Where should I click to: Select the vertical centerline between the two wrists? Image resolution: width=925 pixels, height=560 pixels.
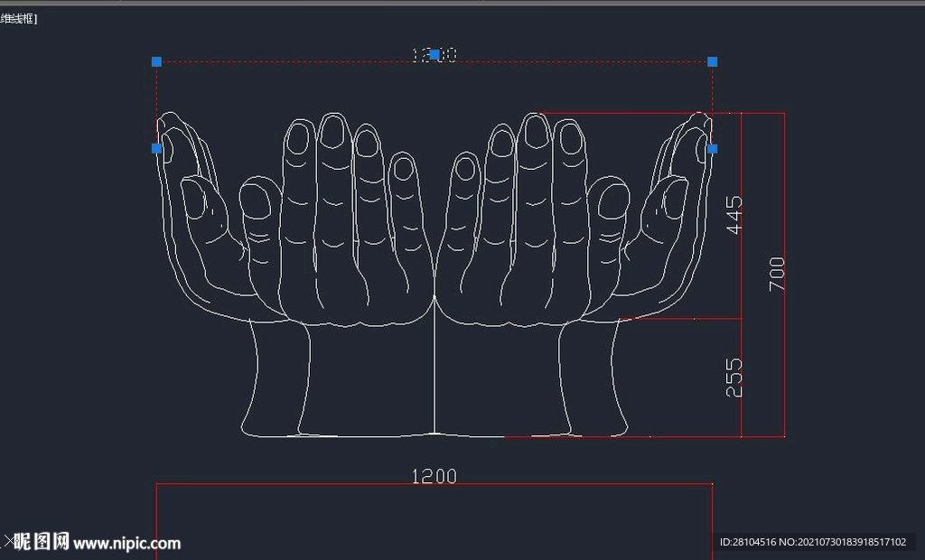pos(434,366)
